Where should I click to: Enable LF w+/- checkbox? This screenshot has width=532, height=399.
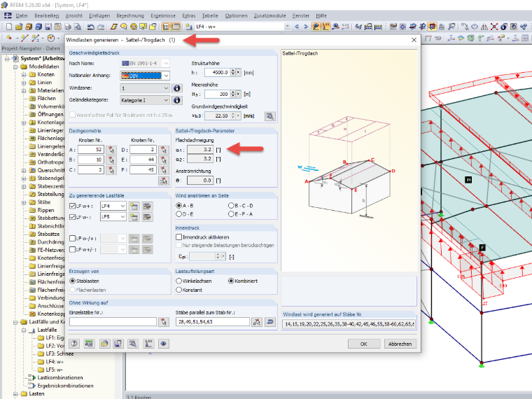point(72,249)
